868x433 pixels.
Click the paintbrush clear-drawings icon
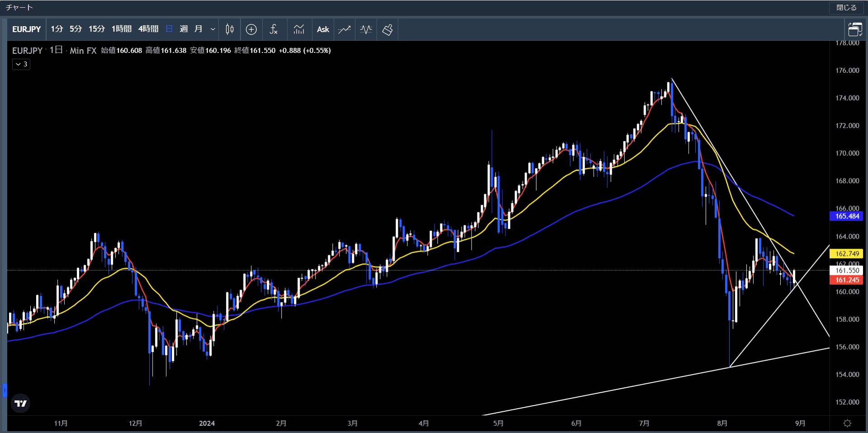pyautogui.click(x=387, y=29)
